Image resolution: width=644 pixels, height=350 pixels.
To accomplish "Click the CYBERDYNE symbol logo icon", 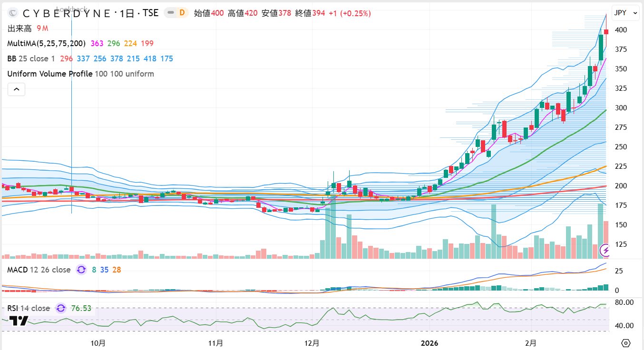I will click(x=13, y=13).
